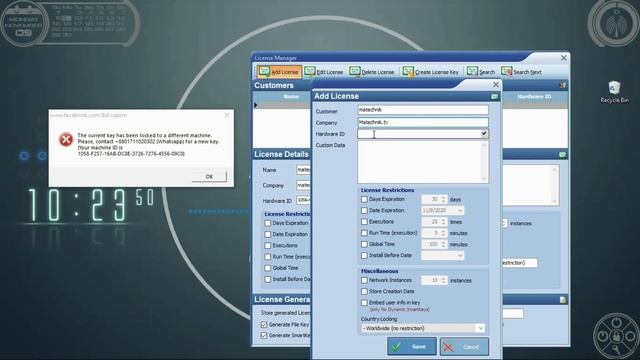
Task: Click Save in the Add License dialog
Action: click(412, 347)
